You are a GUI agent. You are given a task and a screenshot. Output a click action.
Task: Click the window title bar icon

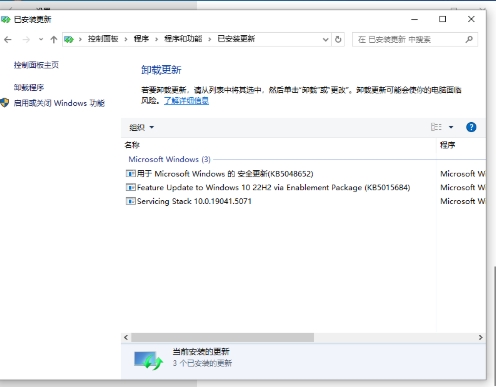(5, 20)
